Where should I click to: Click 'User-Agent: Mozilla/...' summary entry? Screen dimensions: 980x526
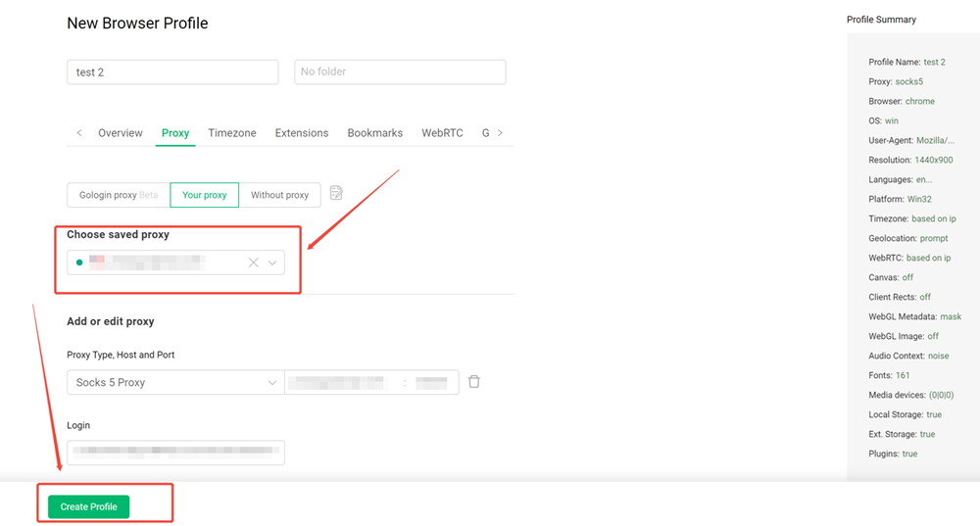click(910, 140)
